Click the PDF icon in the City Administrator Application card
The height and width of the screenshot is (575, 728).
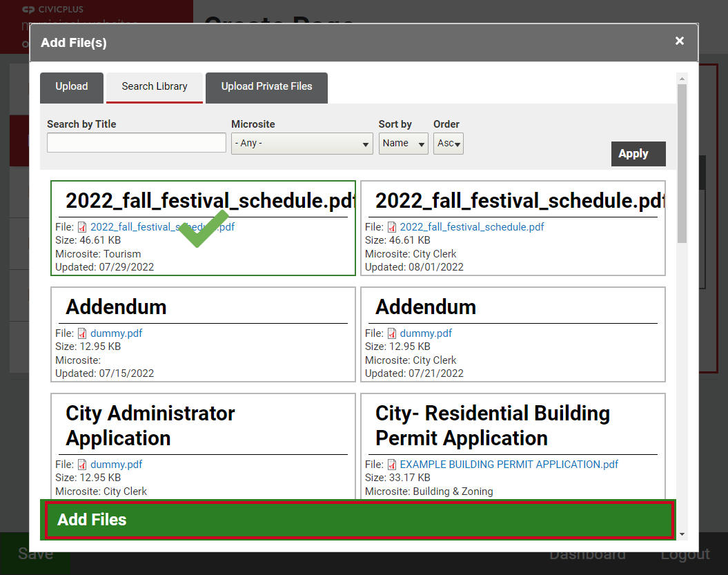coord(82,465)
